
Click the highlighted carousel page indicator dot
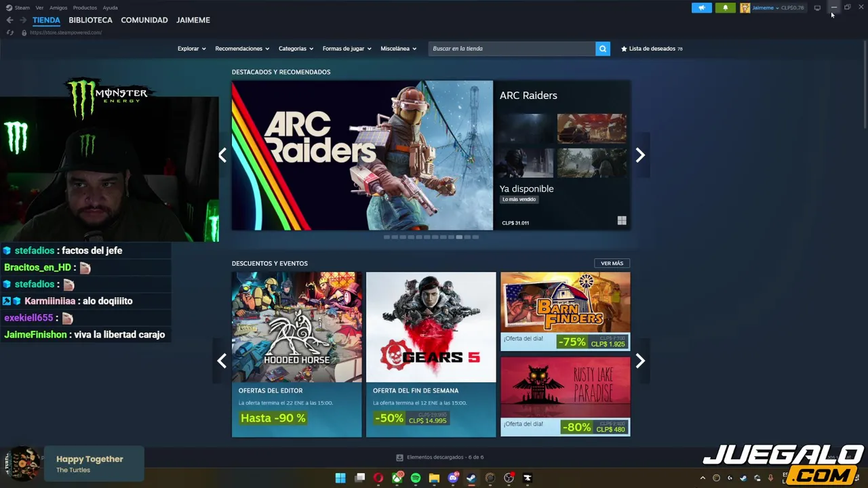(x=459, y=237)
